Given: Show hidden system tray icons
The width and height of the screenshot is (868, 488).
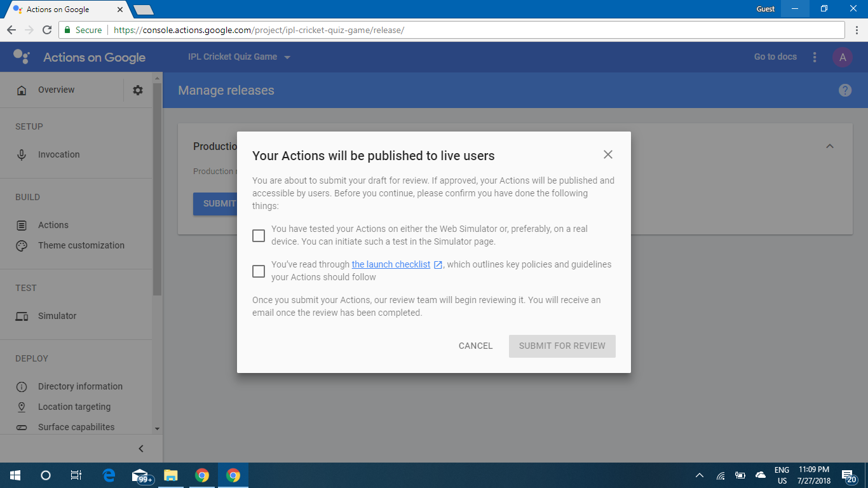Looking at the screenshot, I should [x=700, y=475].
